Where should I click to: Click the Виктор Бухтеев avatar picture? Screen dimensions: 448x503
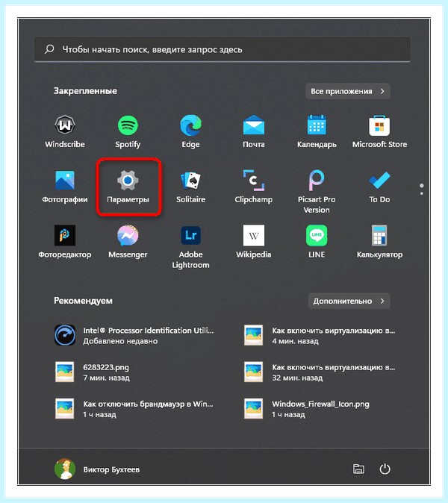[65, 469]
